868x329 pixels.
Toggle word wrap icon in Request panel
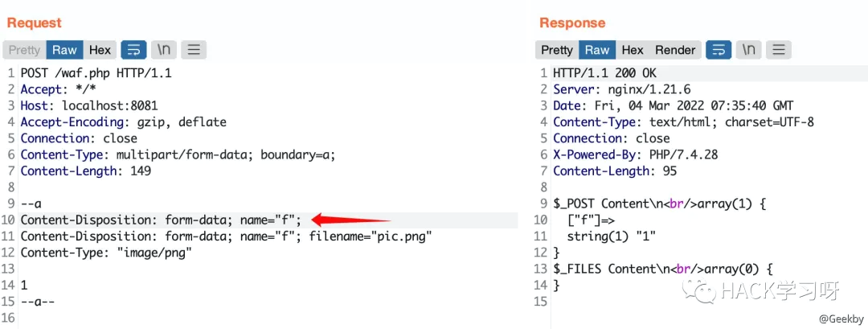click(x=133, y=50)
